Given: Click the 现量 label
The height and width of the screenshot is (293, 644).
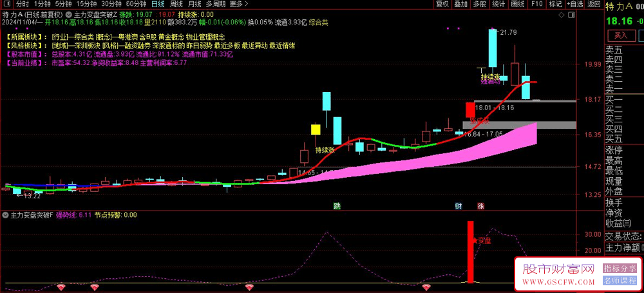Looking at the screenshot, I should [x=614, y=181].
